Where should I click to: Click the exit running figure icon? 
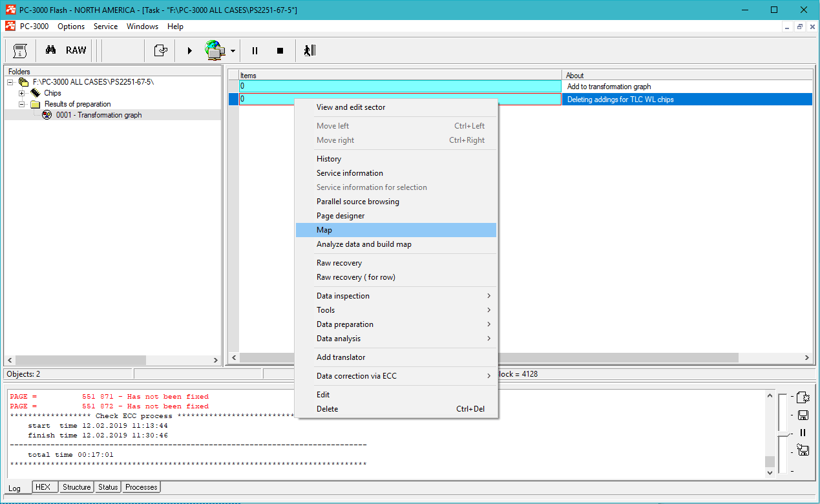click(310, 50)
